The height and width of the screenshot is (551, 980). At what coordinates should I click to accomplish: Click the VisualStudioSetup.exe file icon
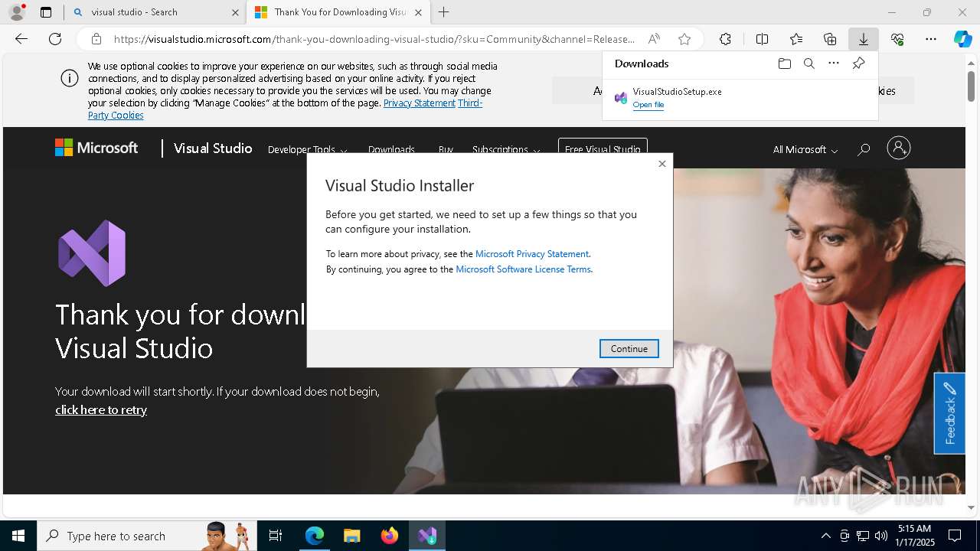(x=621, y=97)
